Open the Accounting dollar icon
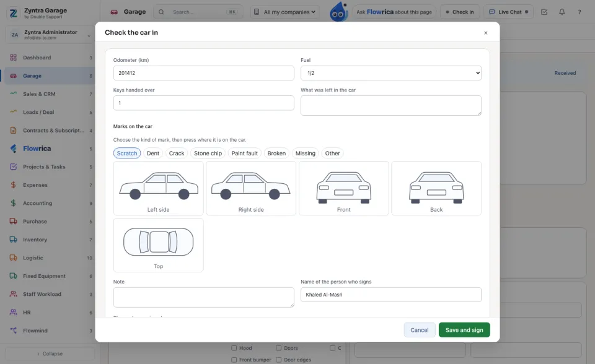Image resolution: width=595 pixels, height=364 pixels. (13, 203)
